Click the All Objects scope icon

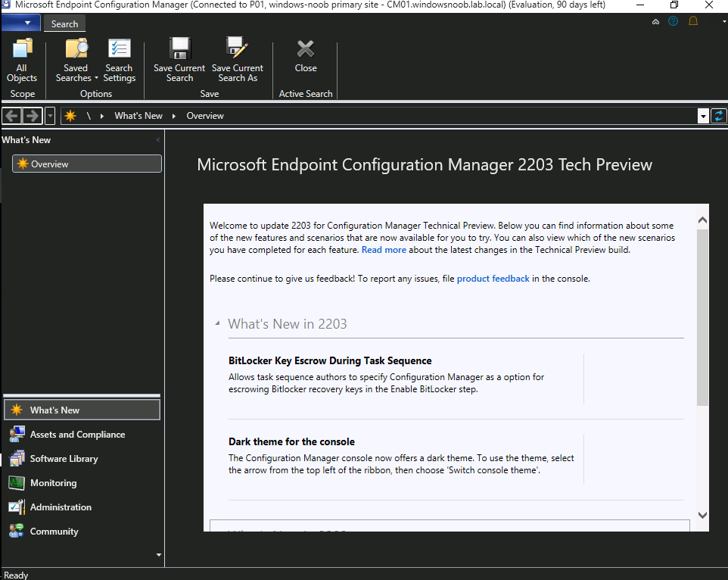[x=22, y=61]
